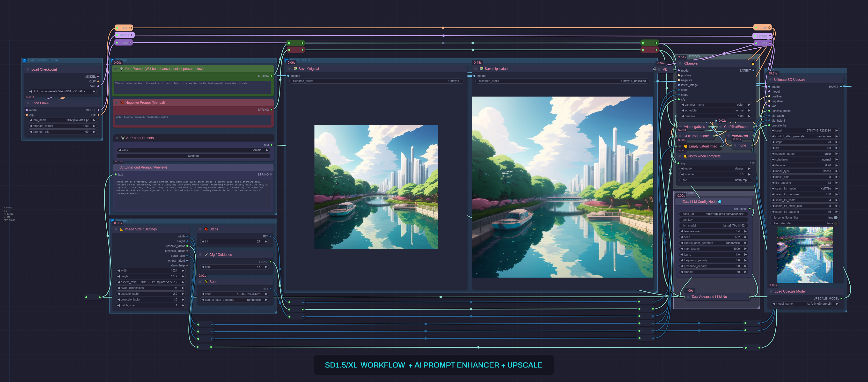The width and height of the screenshot is (868, 382).
Task: Open the sampler_name dropdown in KSampler
Action: (x=715, y=105)
